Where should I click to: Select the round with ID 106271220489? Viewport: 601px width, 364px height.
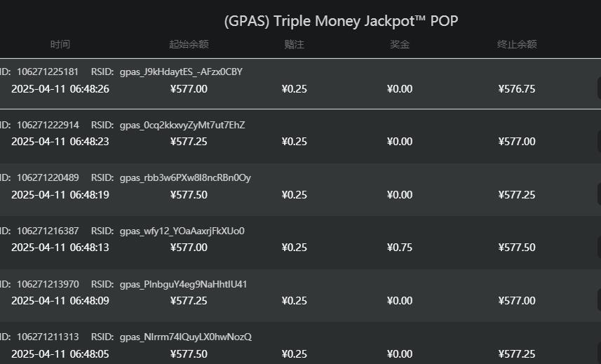(47, 178)
